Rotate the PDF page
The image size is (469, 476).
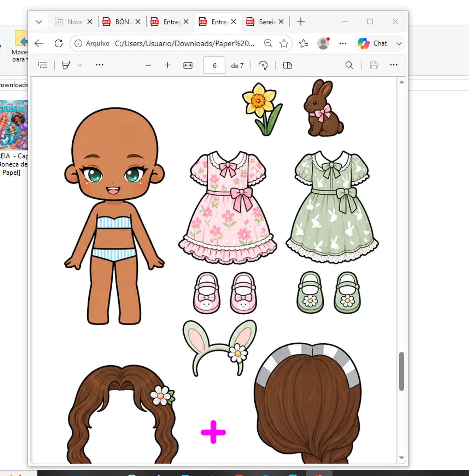[263, 65]
